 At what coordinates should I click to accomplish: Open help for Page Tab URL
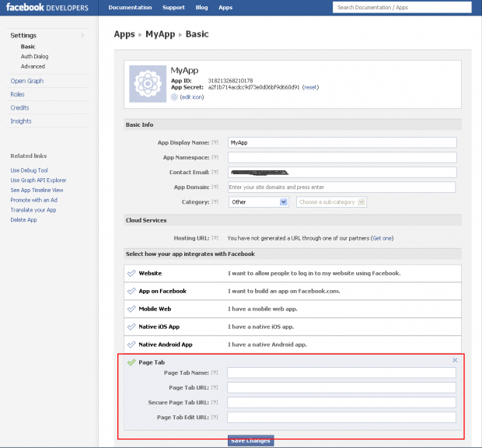215,387
